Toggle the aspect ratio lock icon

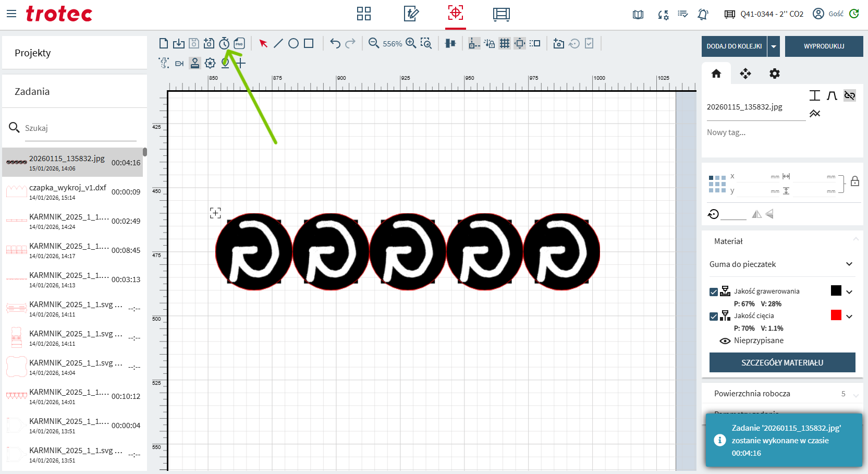[x=854, y=181]
